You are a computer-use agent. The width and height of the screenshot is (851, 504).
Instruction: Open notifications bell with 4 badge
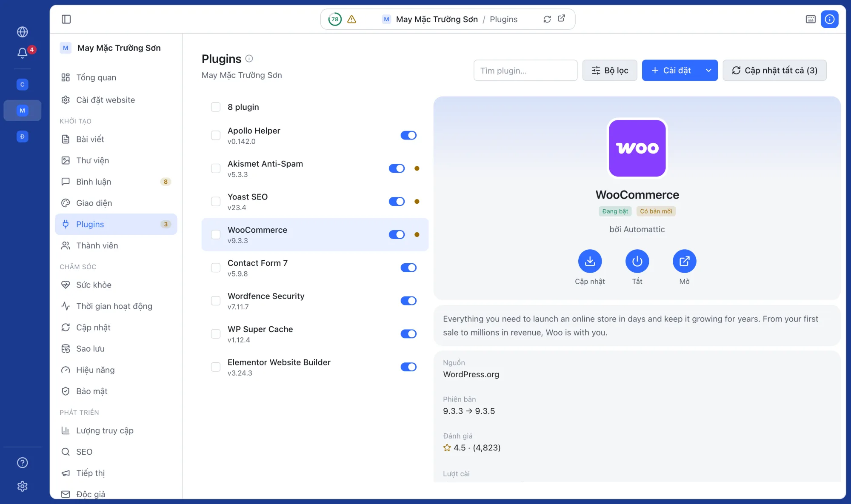click(x=23, y=53)
